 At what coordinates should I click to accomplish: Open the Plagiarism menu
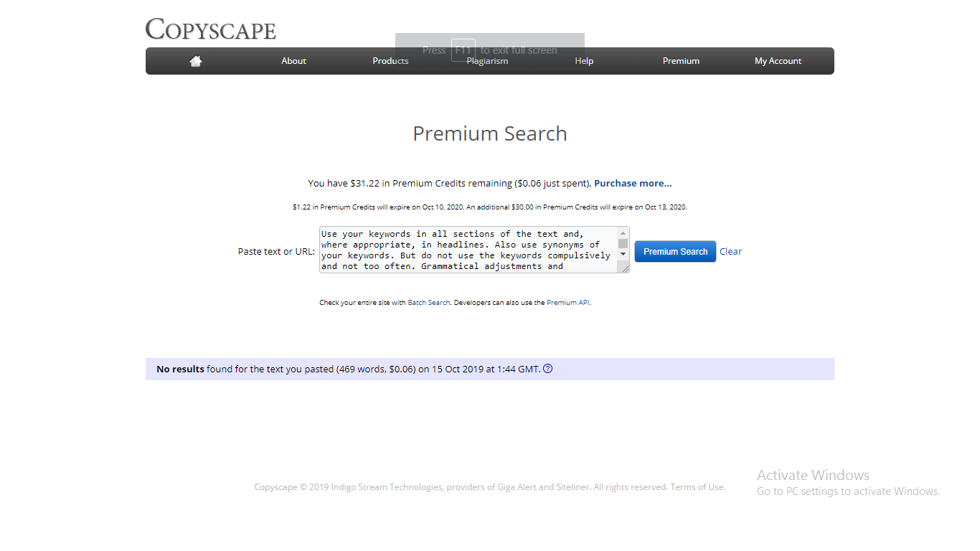tap(487, 61)
